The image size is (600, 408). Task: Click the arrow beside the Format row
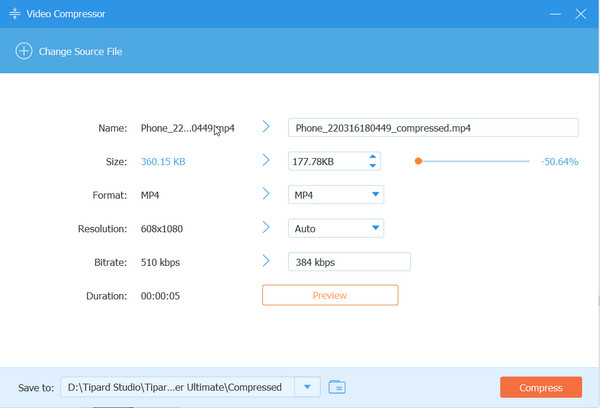(x=266, y=194)
